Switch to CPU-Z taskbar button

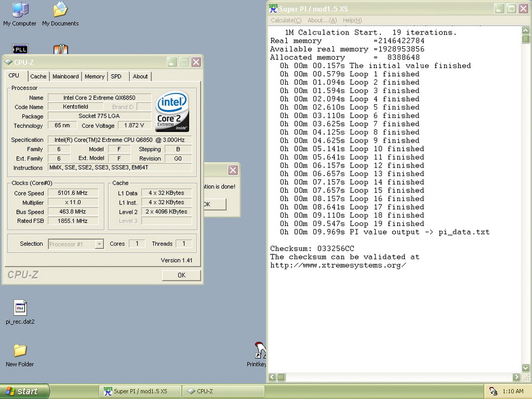pyautogui.click(x=223, y=391)
